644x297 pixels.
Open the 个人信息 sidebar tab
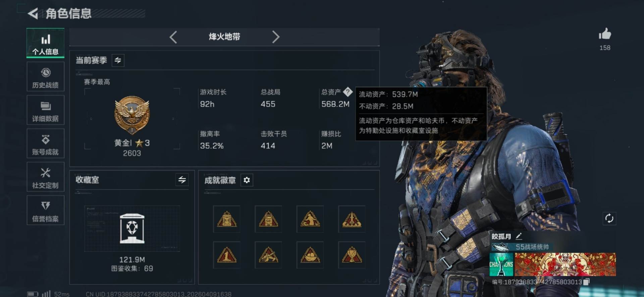click(45, 43)
